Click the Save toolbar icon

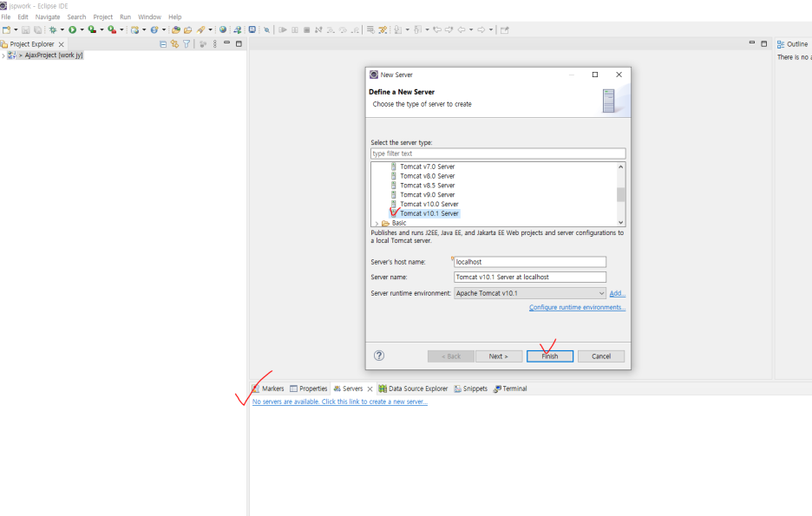click(x=25, y=30)
